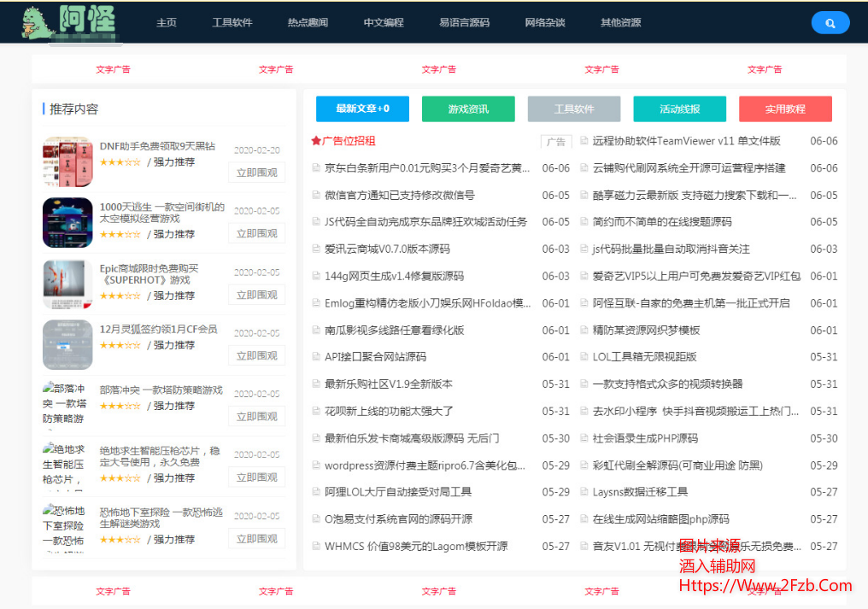Select the 活动线报 tab
Image resolution: width=868 pixels, height=609 pixels.
[x=679, y=108]
